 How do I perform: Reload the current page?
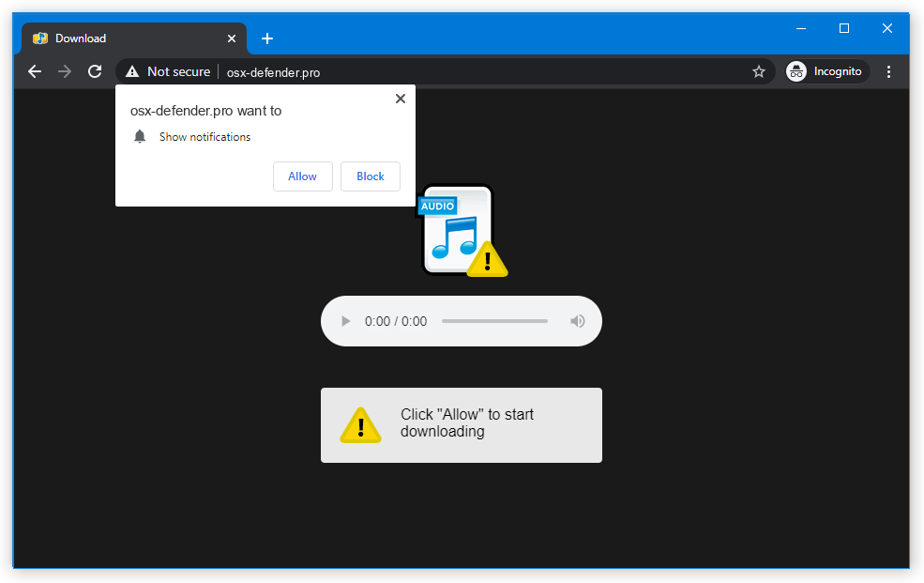coord(94,71)
